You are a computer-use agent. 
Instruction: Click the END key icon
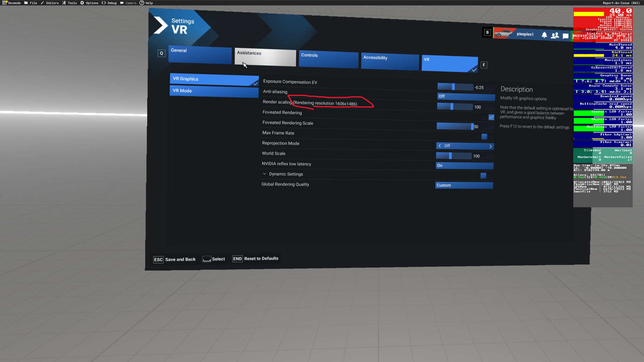[237, 259]
